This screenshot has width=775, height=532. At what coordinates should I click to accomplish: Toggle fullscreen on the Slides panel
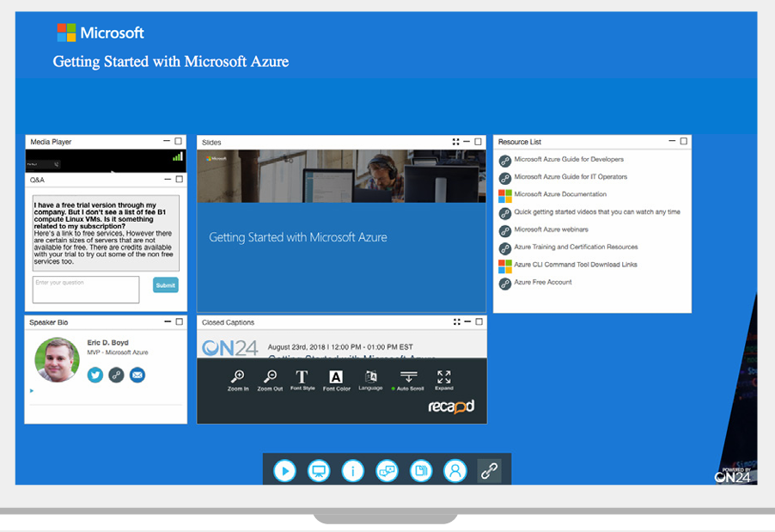pyautogui.click(x=456, y=142)
